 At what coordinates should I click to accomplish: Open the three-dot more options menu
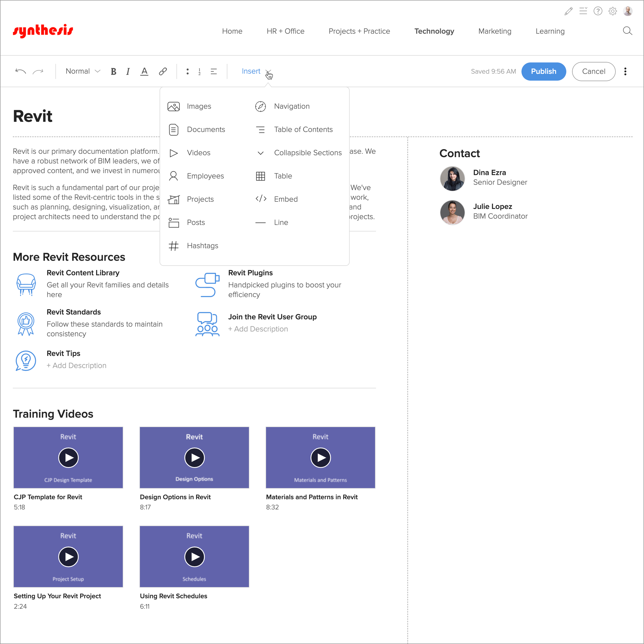tap(625, 71)
